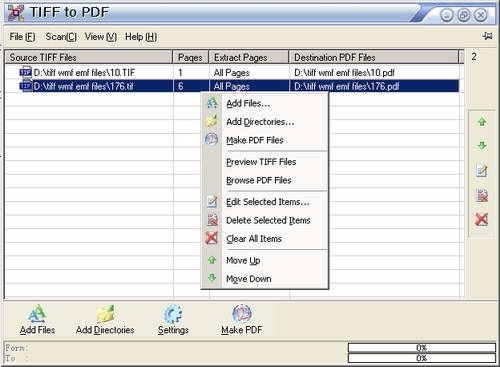Click the upper 0% progress bar

[422, 348]
